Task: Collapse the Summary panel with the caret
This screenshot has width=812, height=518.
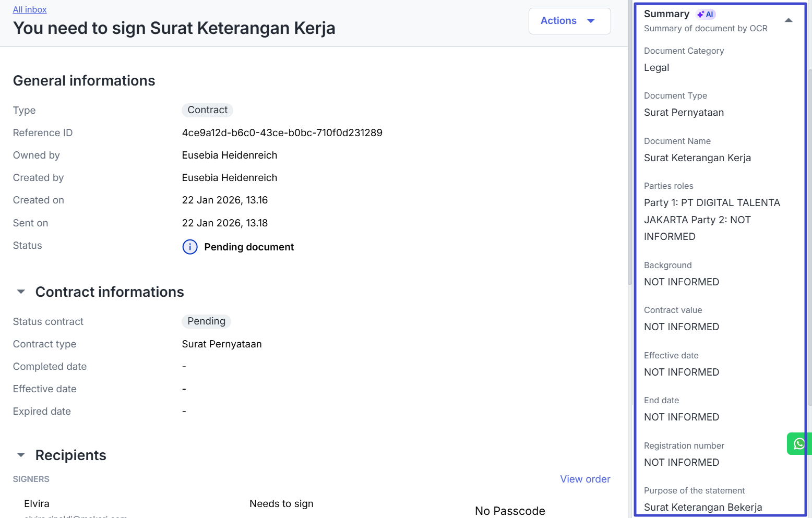Action: (789, 20)
